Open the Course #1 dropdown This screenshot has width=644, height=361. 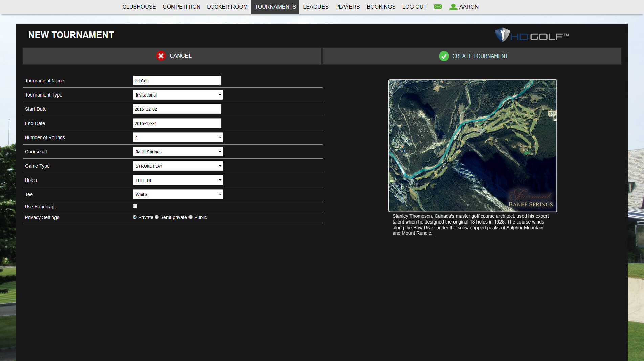tap(177, 152)
